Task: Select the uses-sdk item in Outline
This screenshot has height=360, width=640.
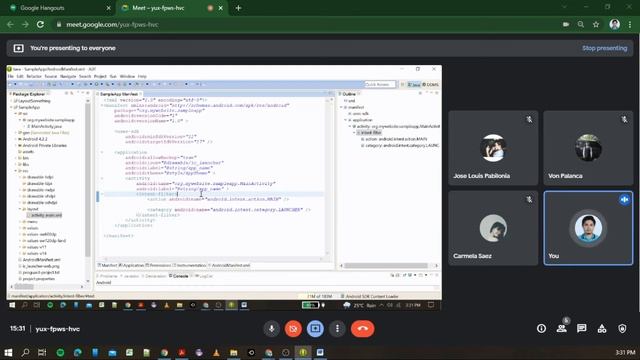Action: click(x=359, y=113)
